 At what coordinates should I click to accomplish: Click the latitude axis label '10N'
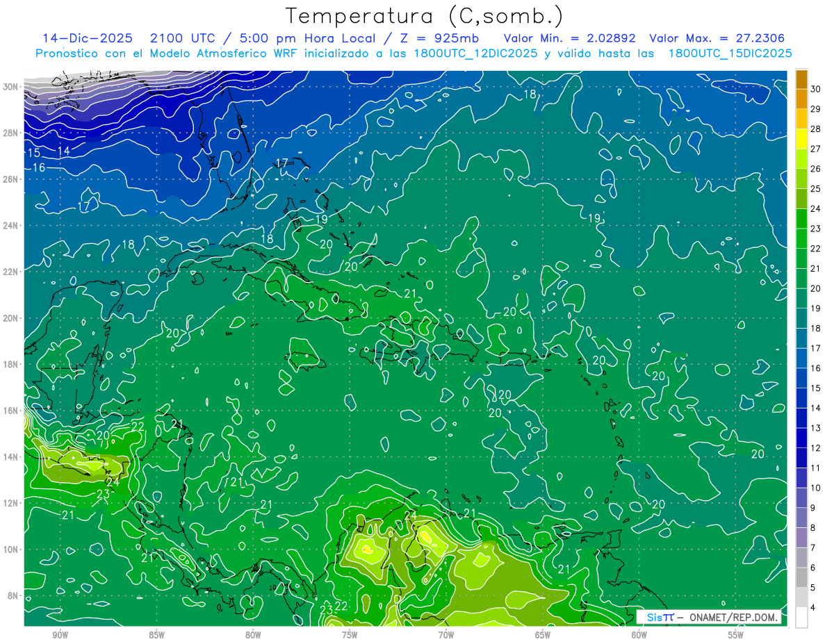11,550
